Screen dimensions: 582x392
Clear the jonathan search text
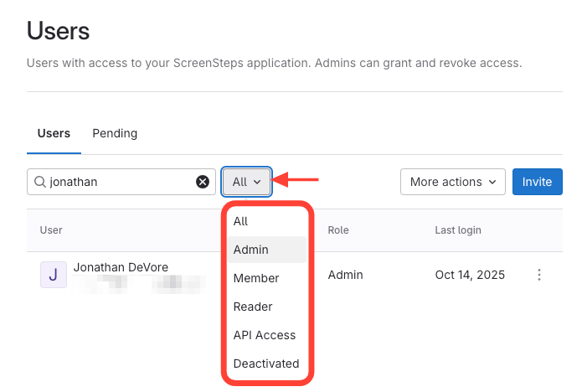[203, 182]
